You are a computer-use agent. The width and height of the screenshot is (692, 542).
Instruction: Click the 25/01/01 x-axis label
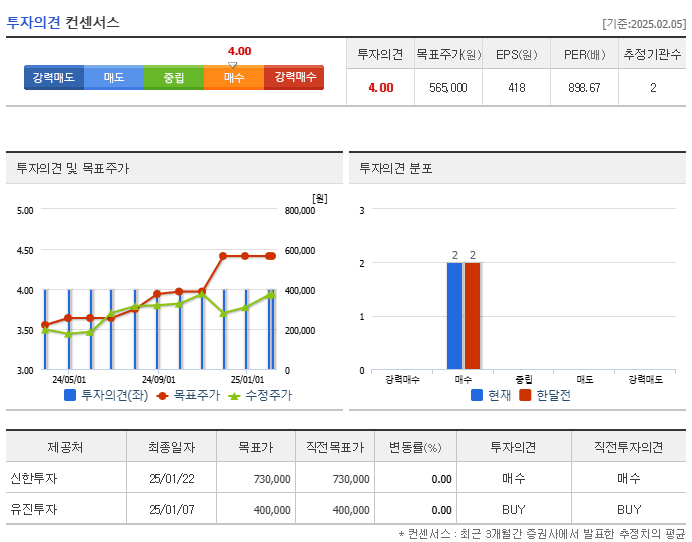point(248,380)
